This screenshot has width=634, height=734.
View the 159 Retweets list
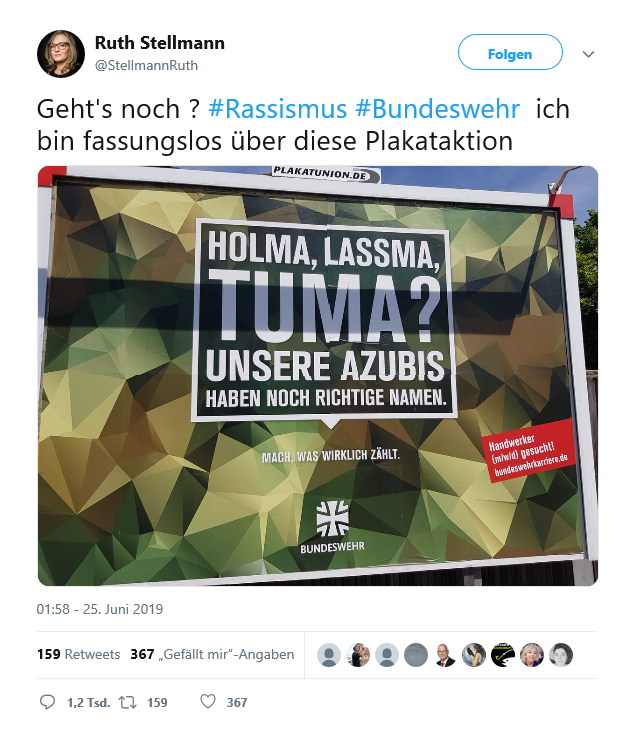click(79, 654)
